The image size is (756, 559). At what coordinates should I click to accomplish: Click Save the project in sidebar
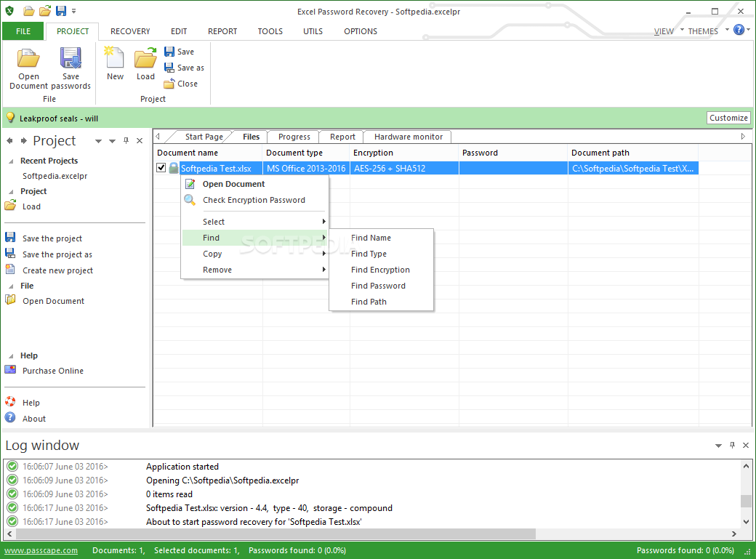tap(52, 238)
